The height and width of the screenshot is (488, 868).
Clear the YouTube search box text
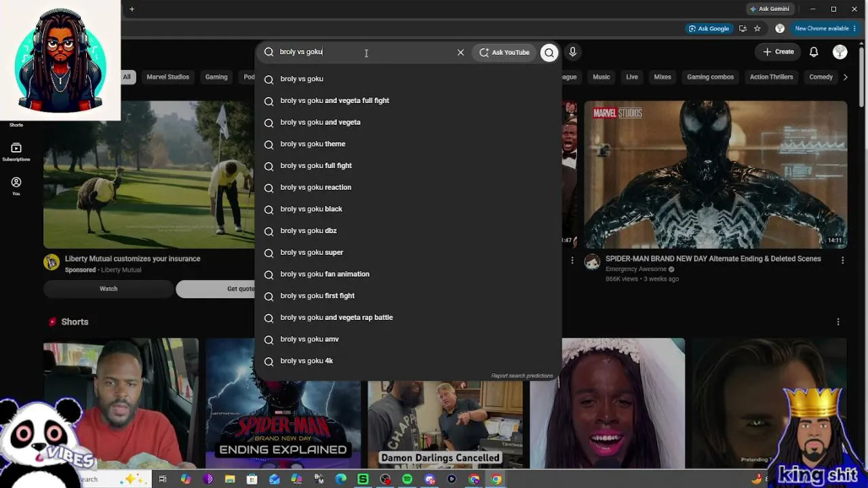[460, 52]
